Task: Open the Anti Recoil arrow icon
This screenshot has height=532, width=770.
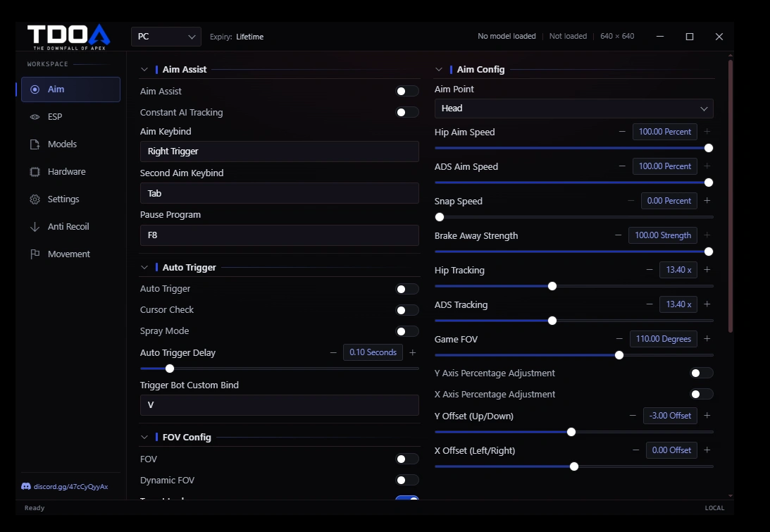Action: (35, 227)
